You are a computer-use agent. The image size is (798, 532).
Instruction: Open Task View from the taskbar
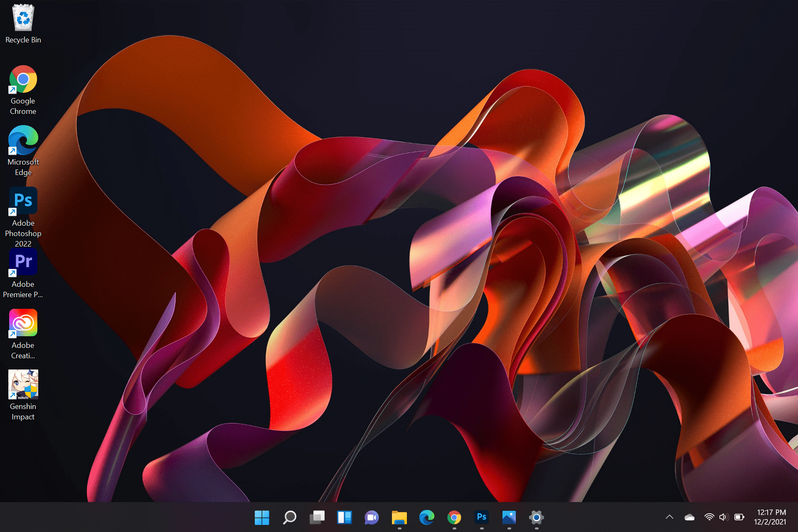click(317, 517)
